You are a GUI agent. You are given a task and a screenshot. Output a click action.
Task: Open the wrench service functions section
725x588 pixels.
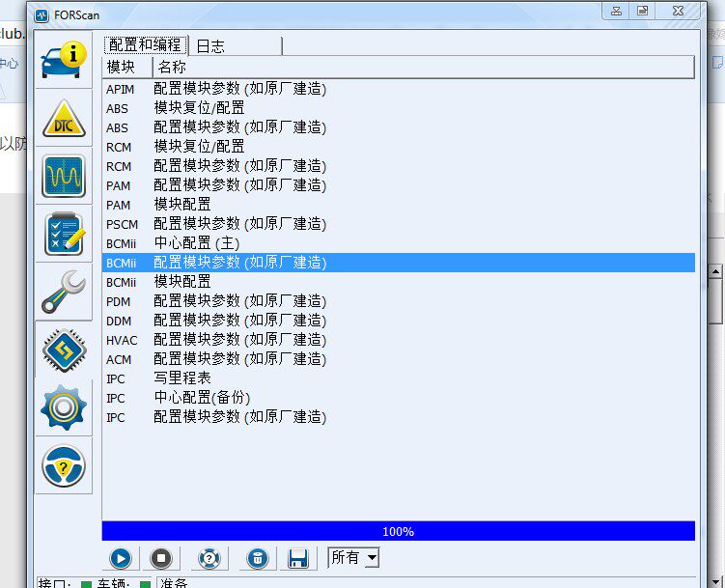64,292
